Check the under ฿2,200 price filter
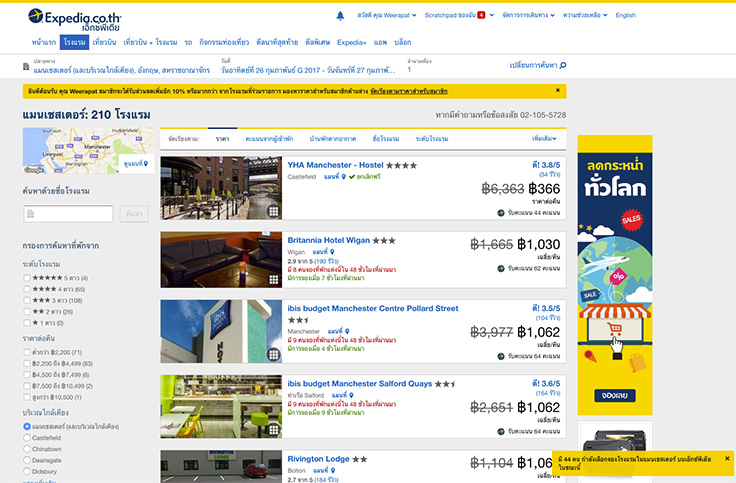 click(27, 352)
